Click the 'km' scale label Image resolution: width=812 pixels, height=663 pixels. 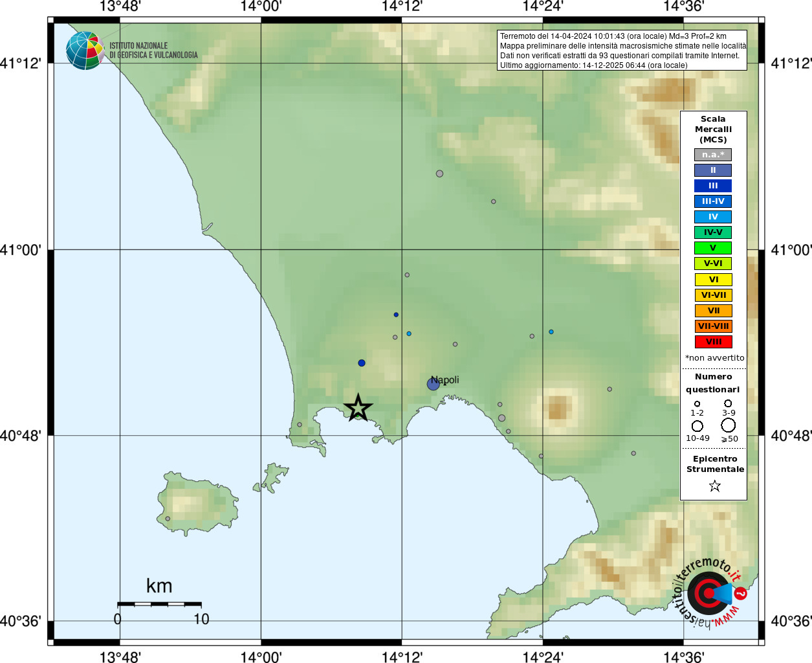(159, 586)
